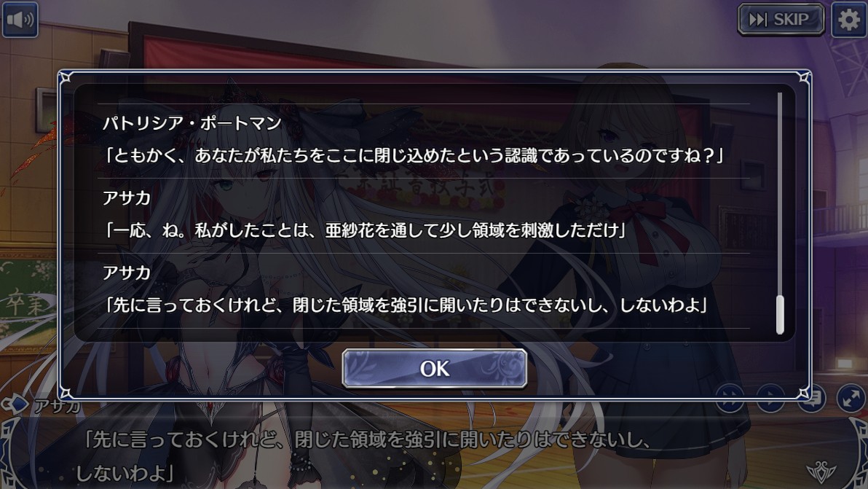Viewport: 868px width, 489px height.
Task: Select the log line starting 先に言っておくけれど
Action: (x=405, y=305)
